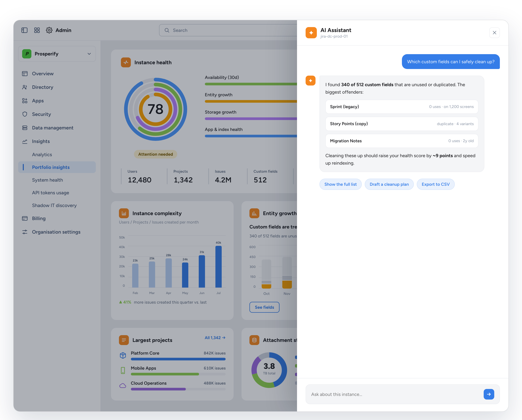Click the Largest projects list icon
522x420 pixels.
click(124, 340)
